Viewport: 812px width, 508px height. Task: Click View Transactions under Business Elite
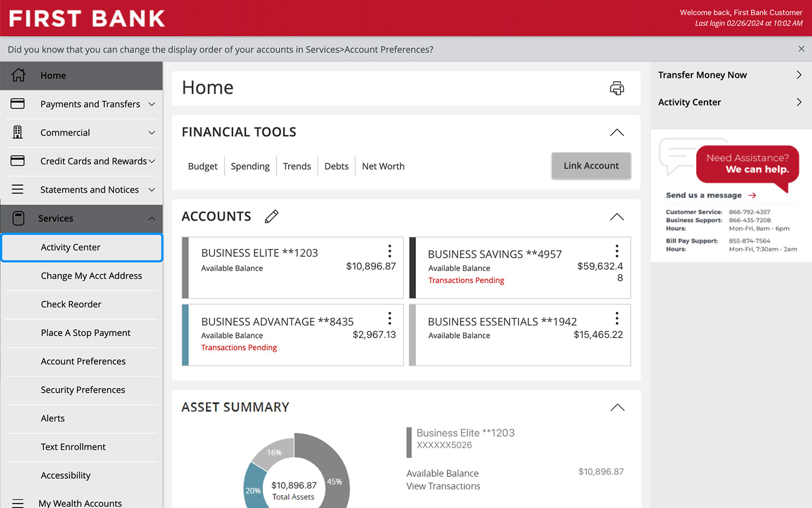[x=443, y=486]
